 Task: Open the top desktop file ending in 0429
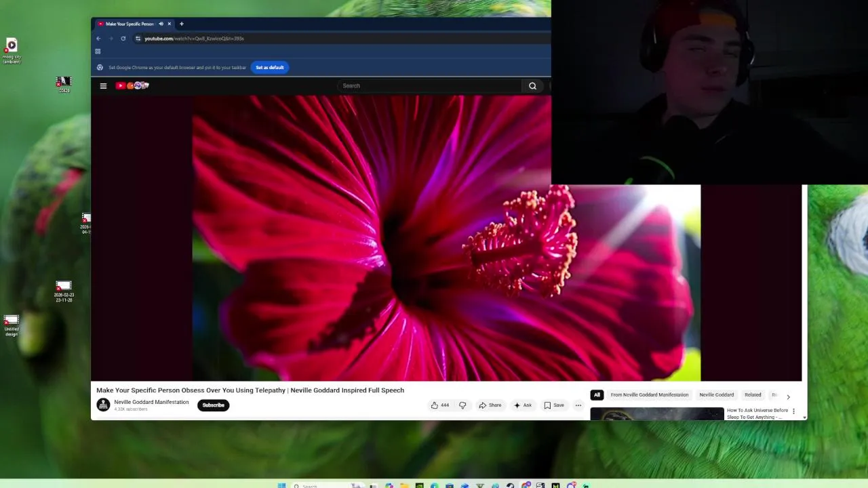coord(64,85)
